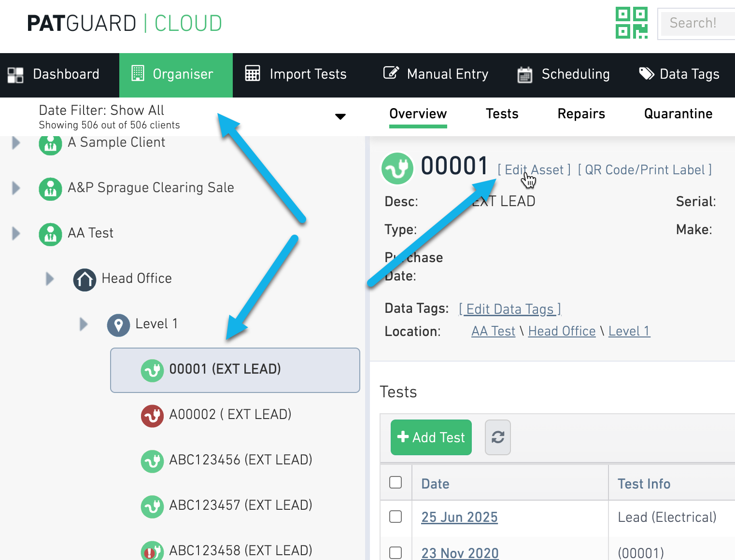Tick the checkbox for 25 Jun 2025 test
Screen dimensions: 735x560
pos(396,517)
